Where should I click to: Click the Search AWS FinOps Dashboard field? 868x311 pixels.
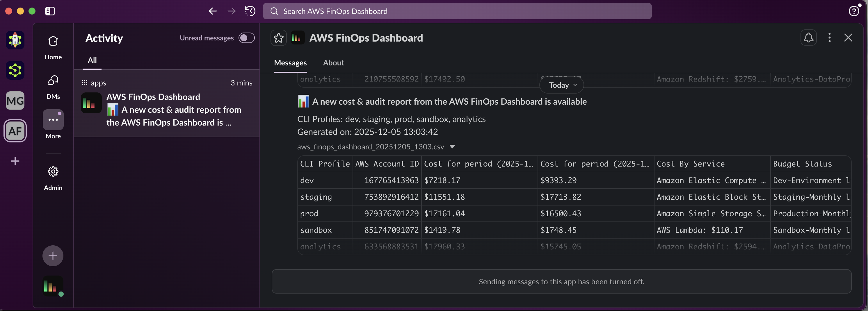pyautogui.click(x=457, y=11)
